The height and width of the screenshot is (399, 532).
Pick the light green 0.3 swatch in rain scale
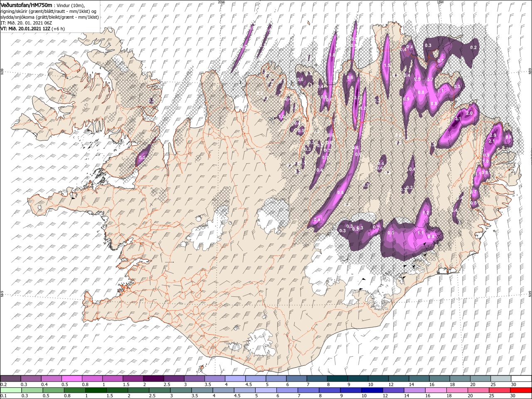point(32,390)
